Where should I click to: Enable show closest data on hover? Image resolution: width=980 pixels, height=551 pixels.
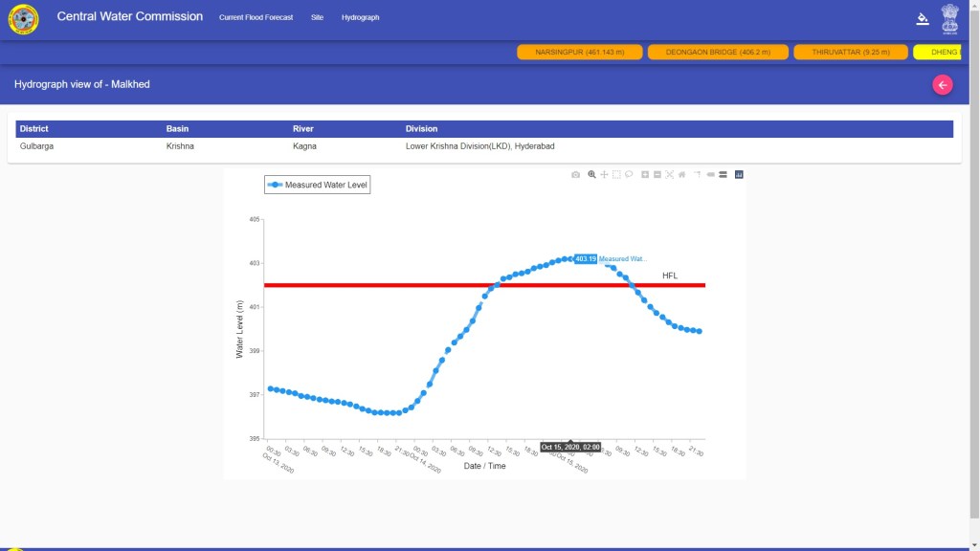pos(710,174)
